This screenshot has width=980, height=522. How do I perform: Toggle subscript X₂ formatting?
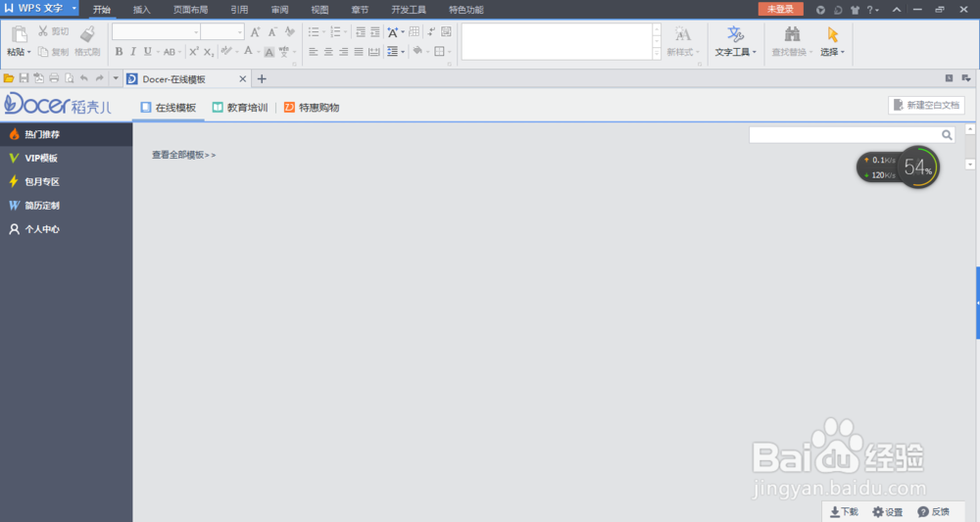click(209, 52)
